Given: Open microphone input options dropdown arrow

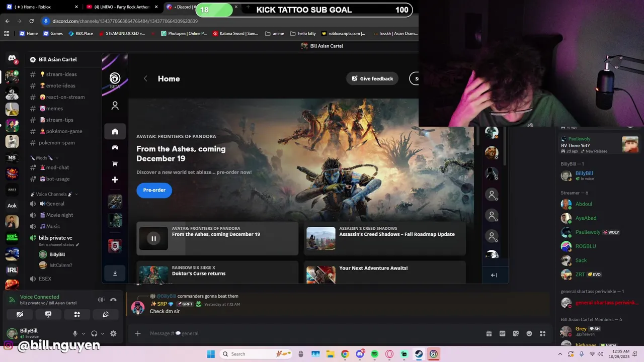Looking at the screenshot, I should coord(83,333).
